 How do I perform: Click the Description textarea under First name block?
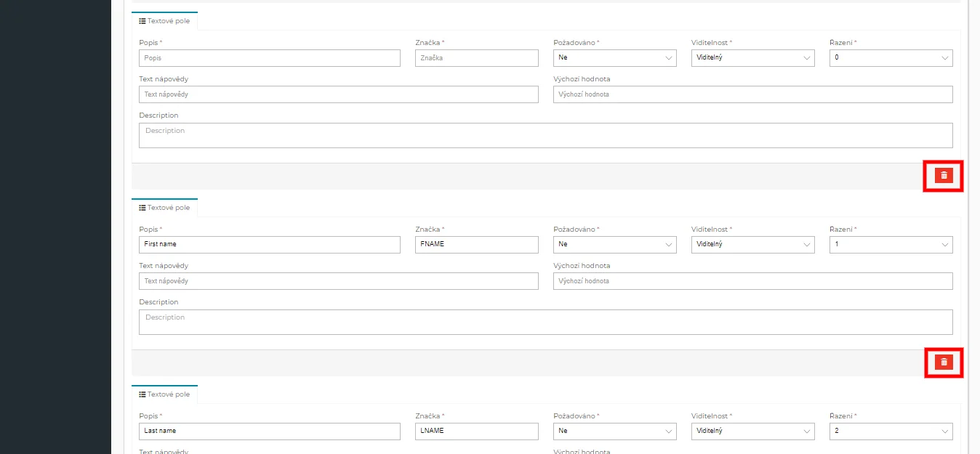pos(545,323)
